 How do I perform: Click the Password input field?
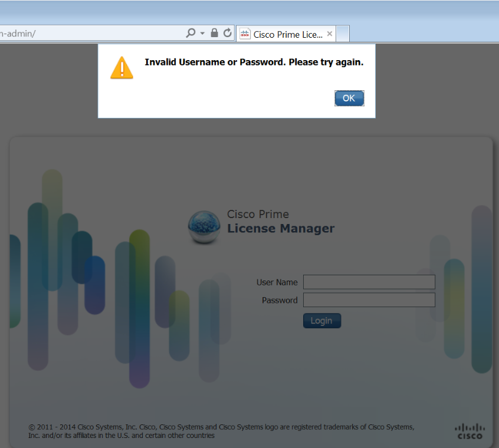(369, 300)
